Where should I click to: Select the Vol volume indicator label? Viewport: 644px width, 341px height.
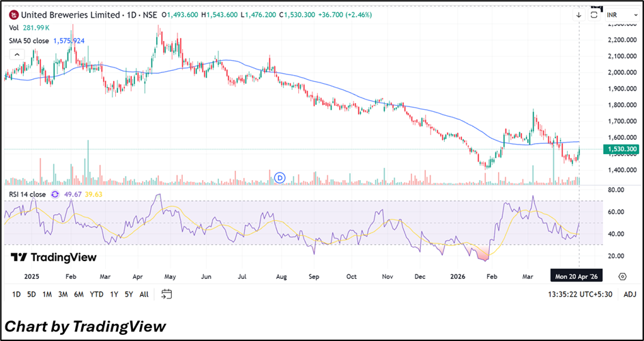point(14,27)
